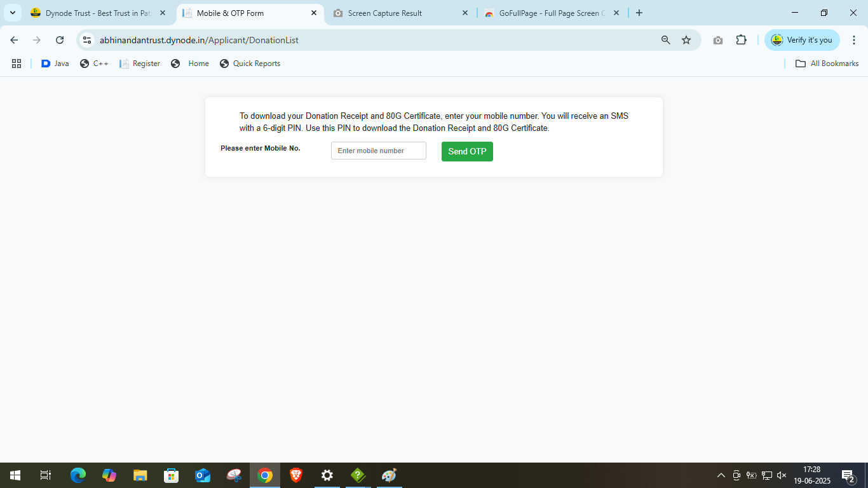Click the screen capture camera icon
This screenshot has height=488, width=868.
coord(718,40)
